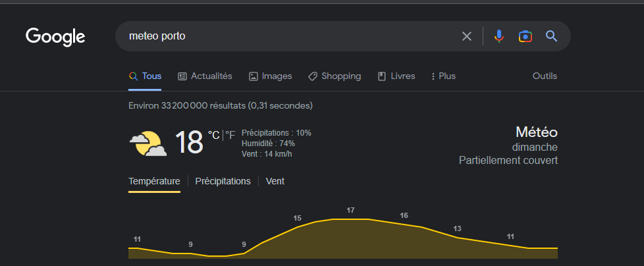This screenshot has height=266, width=644.
Task: Start voice search with microphone icon
Action: coord(499,36)
